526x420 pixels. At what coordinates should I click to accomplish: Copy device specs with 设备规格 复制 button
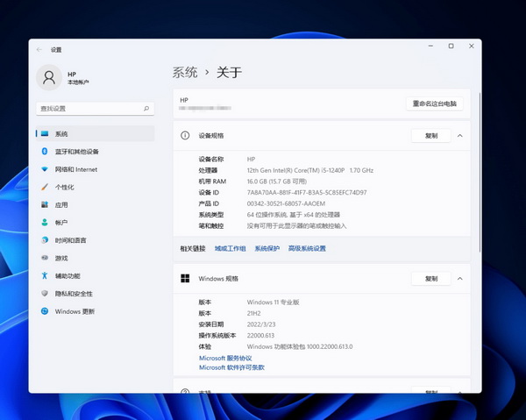click(431, 136)
